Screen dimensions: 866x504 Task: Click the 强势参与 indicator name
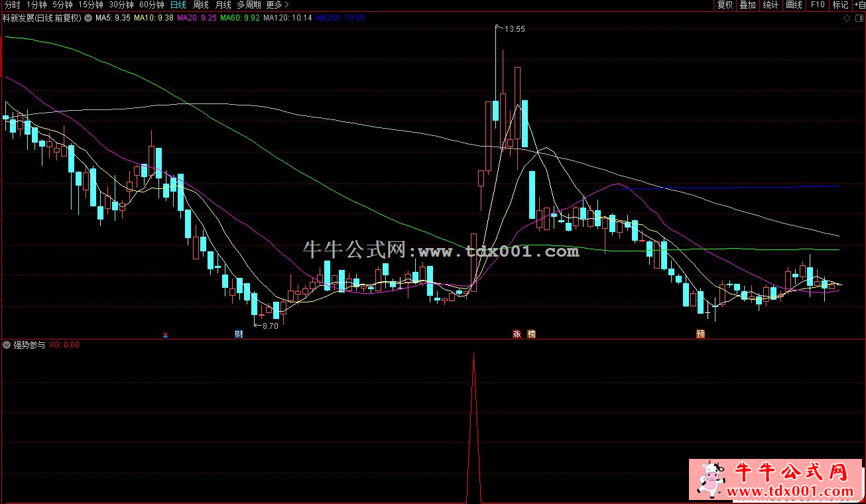tap(30, 345)
